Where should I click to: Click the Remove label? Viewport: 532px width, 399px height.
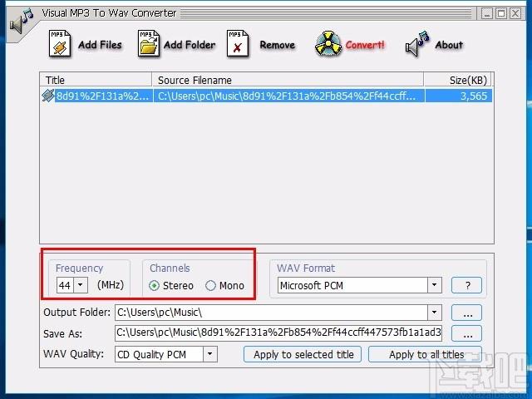pyautogui.click(x=277, y=45)
